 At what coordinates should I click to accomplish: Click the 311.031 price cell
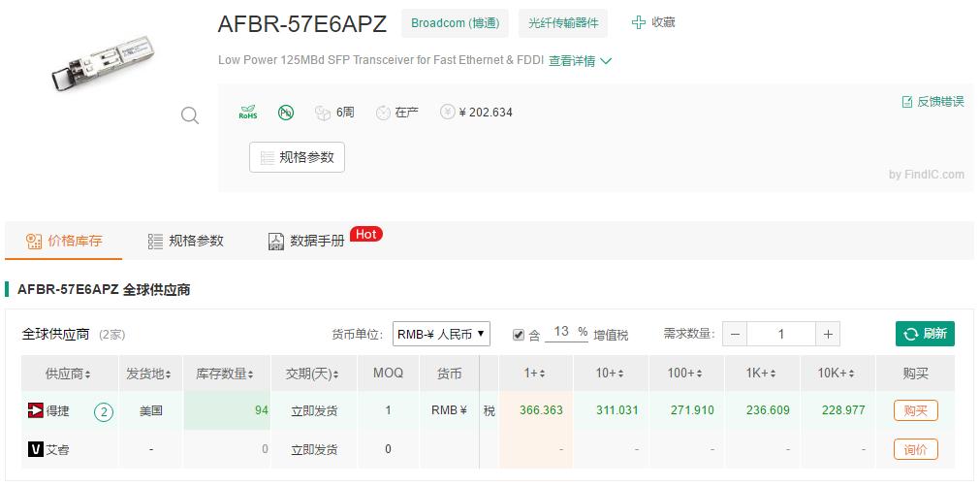616,411
